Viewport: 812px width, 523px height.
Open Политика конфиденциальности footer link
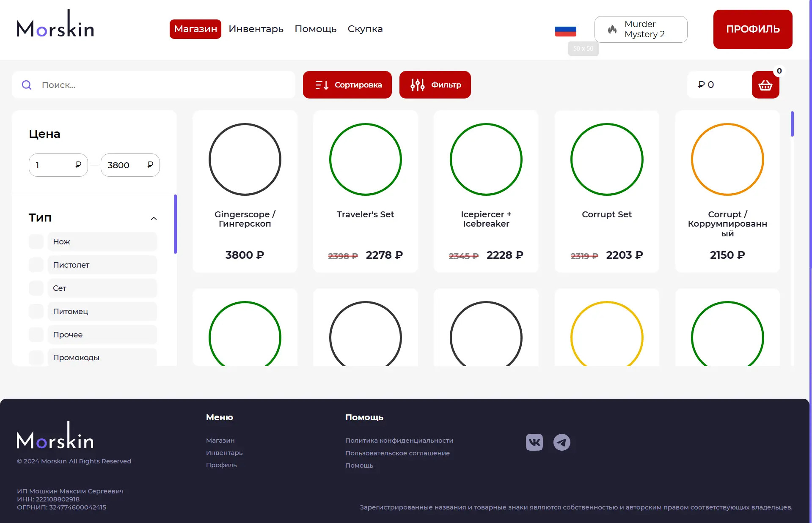click(399, 441)
